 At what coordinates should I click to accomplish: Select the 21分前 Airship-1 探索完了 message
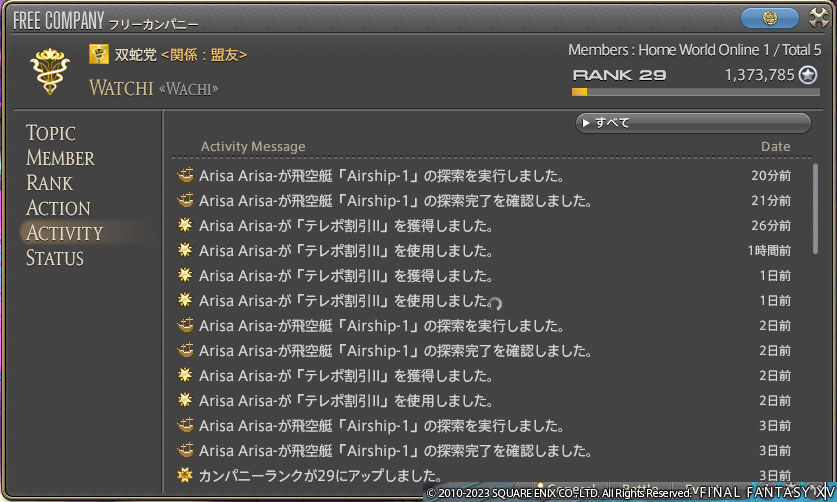coord(396,201)
